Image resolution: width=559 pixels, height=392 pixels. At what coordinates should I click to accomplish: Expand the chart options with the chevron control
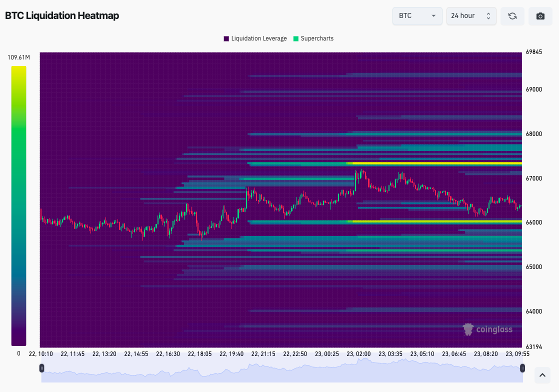click(x=541, y=375)
